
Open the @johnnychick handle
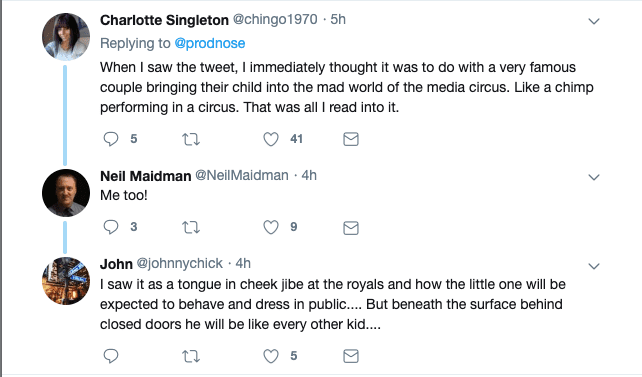pyautogui.click(x=179, y=264)
